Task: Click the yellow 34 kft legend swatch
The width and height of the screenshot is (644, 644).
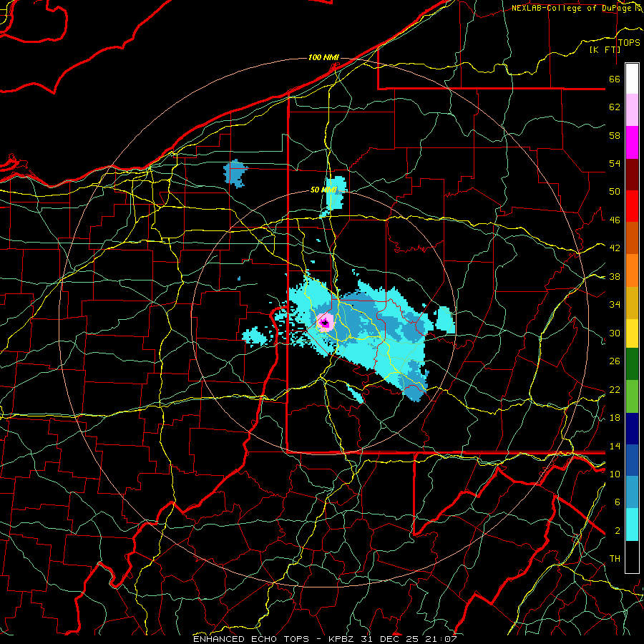Action: tap(632, 333)
